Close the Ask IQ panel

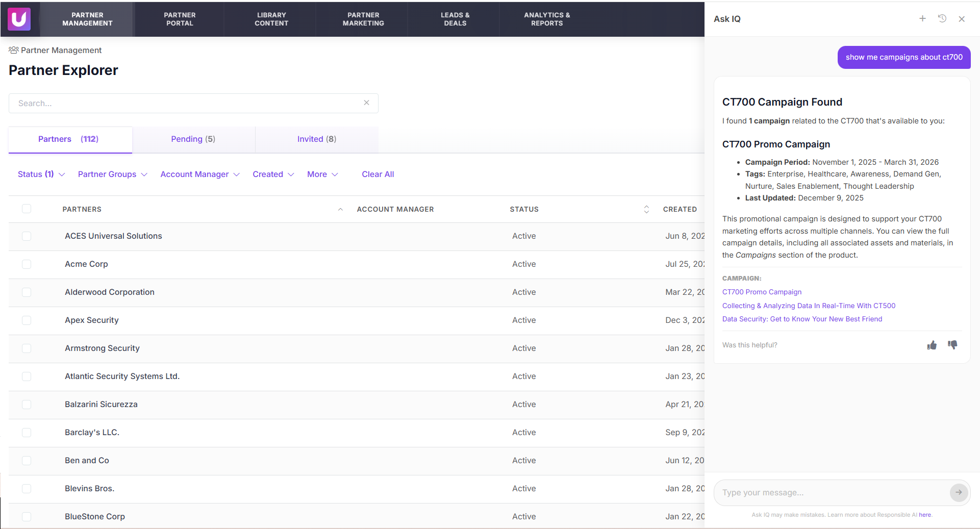click(962, 19)
